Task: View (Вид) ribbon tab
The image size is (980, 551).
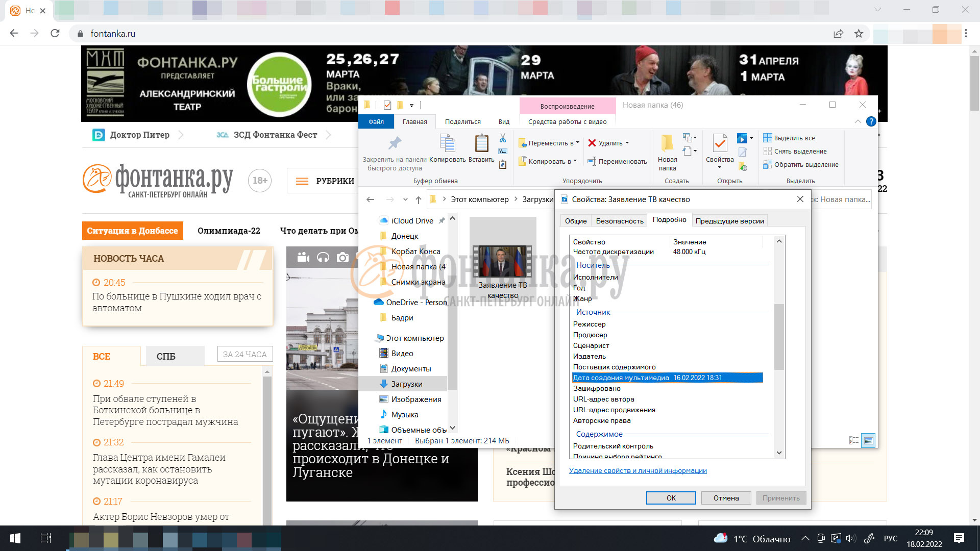Action: click(x=504, y=121)
